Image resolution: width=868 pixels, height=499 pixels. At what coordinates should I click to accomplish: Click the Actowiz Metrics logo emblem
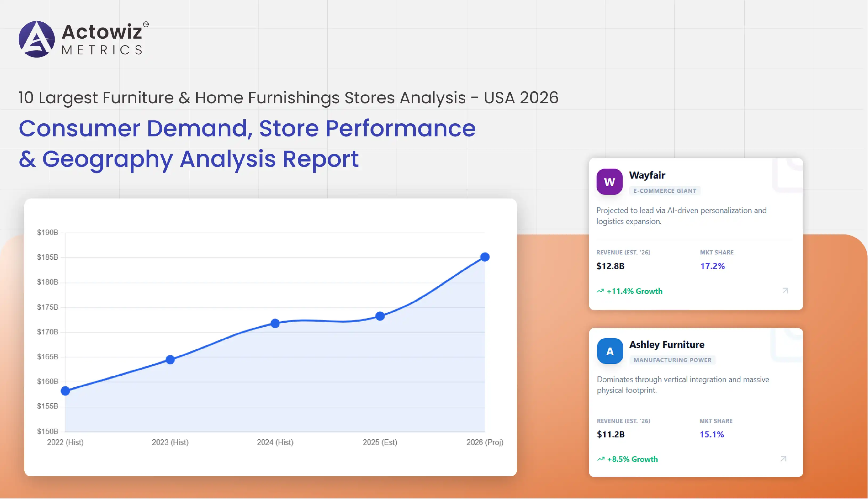[37, 39]
